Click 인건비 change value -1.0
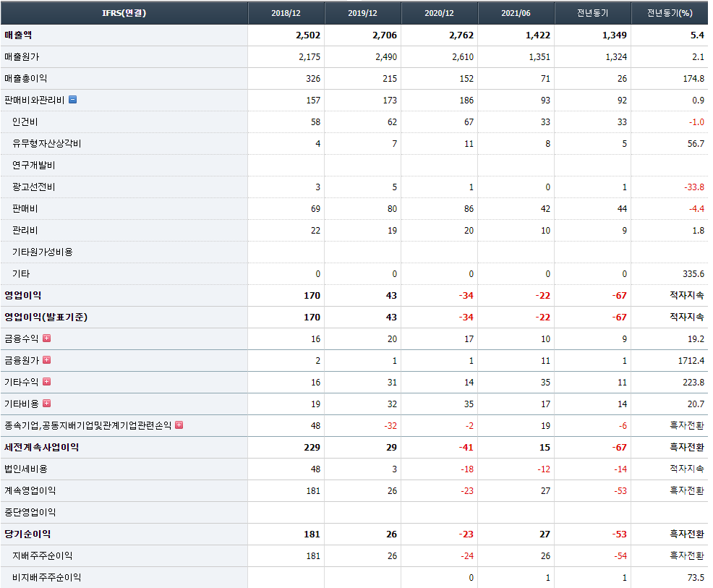This screenshot has height=588, width=713. coord(696,122)
